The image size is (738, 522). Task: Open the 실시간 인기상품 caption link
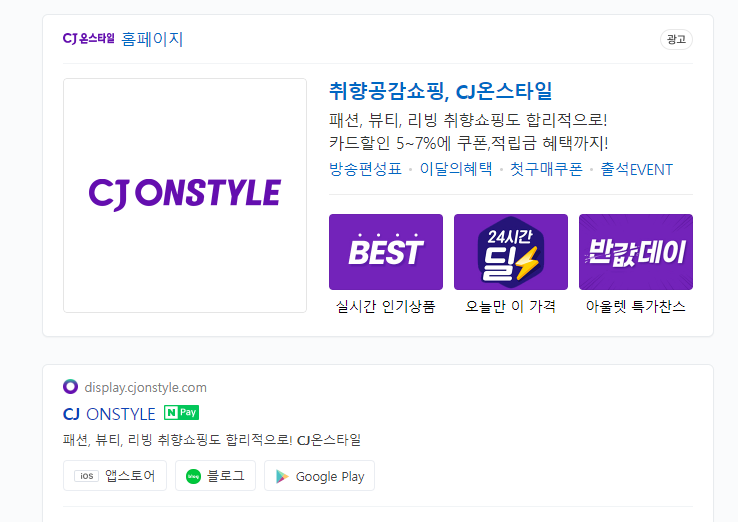click(385, 306)
